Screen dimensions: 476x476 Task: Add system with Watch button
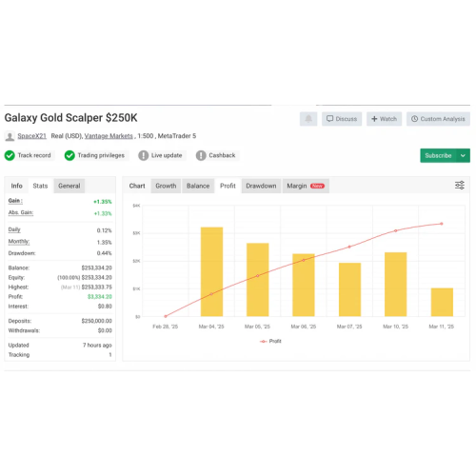click(x=385, y=119)
